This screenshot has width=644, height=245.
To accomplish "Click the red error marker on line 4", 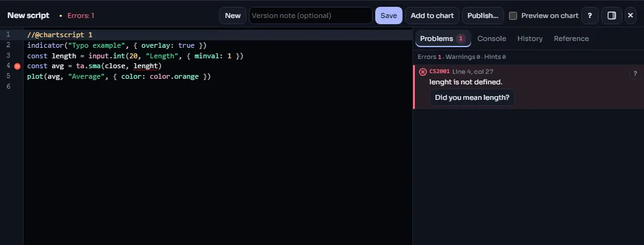I will pyautogui.click(x=17, y=66).
